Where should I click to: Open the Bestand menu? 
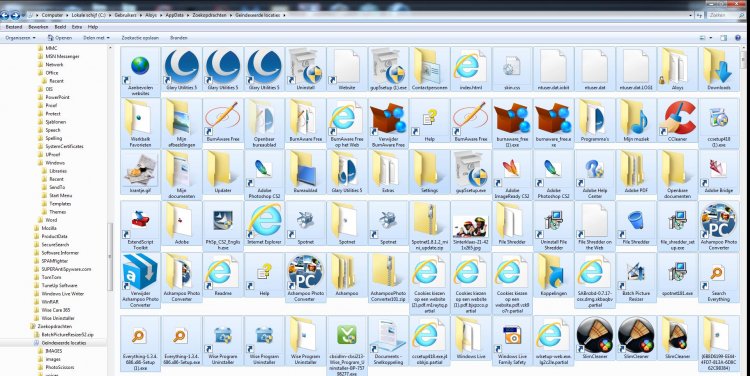pyautogui.click(x=14, y=27)
